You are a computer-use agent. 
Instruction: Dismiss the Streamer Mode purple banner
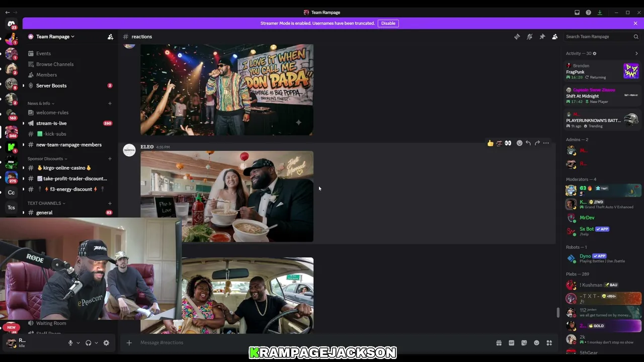coord(635,23)
